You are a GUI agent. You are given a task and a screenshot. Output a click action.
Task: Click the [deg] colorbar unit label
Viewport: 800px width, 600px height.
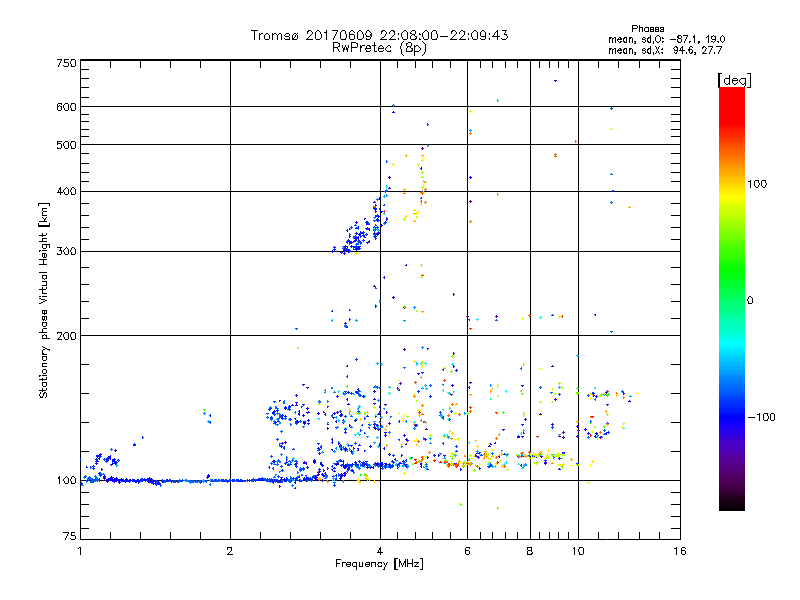tap(734, 79)
